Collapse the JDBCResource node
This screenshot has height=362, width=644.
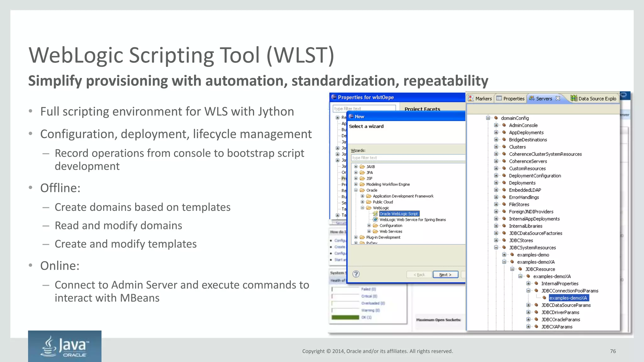[512, 269]
